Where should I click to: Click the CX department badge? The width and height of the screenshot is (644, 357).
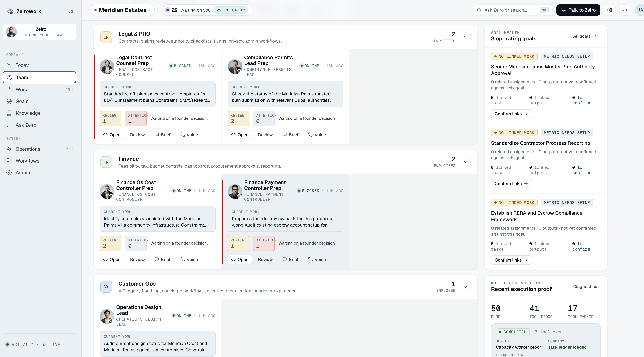(x=106, y=287)
